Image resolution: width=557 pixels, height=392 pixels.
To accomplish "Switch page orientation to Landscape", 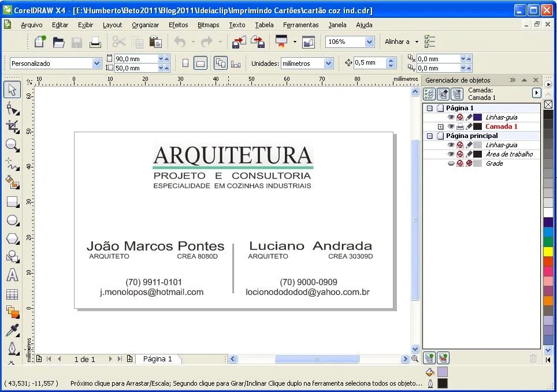I will [200, 63].
